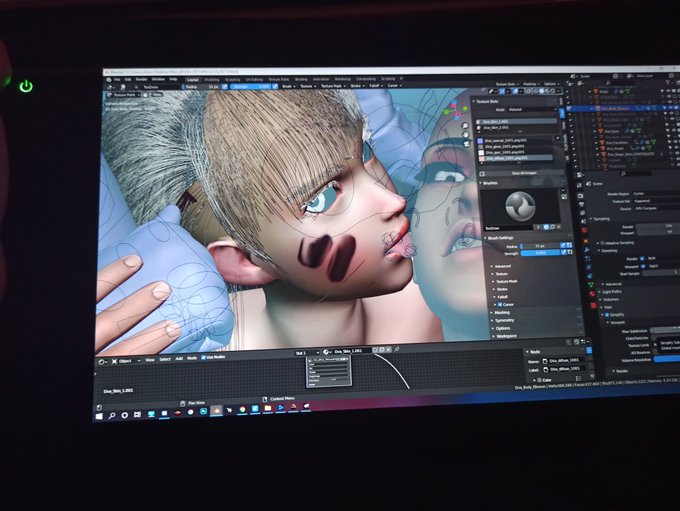680x511 pixels.
Task: Open the Window menu
Action: [x=158, y=79]
